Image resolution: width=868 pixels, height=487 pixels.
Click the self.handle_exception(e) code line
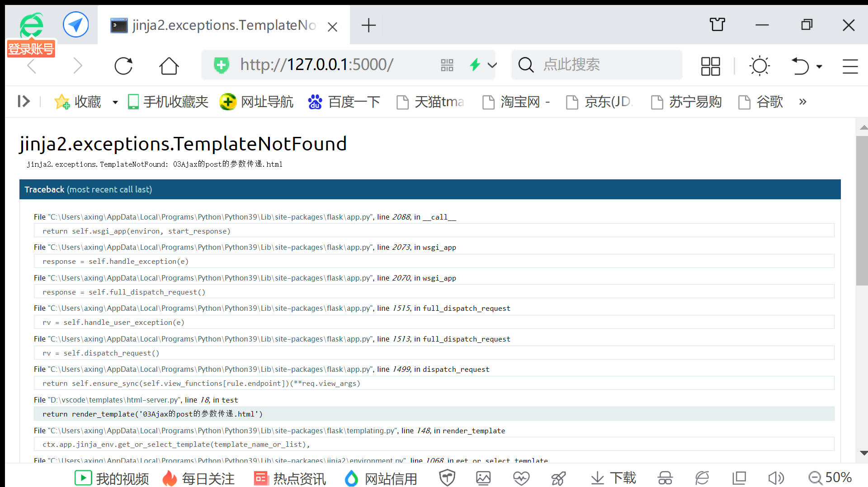pos(434,261)
